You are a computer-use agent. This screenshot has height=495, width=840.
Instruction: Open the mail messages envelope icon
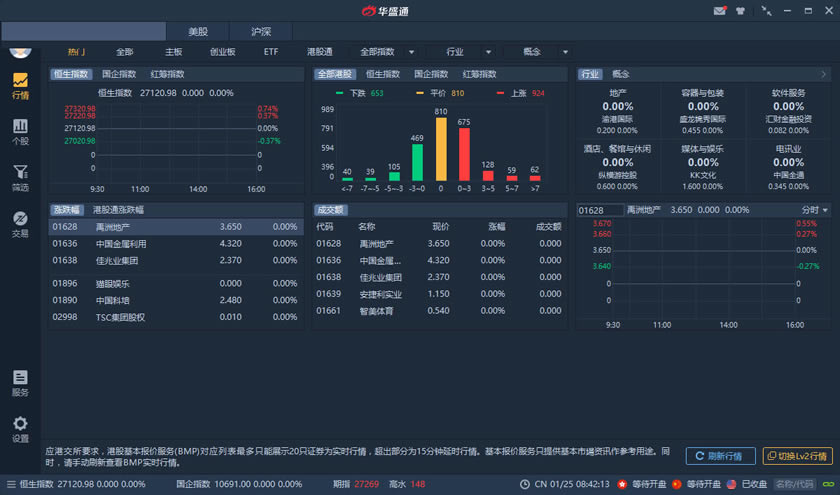coord(719,11)
